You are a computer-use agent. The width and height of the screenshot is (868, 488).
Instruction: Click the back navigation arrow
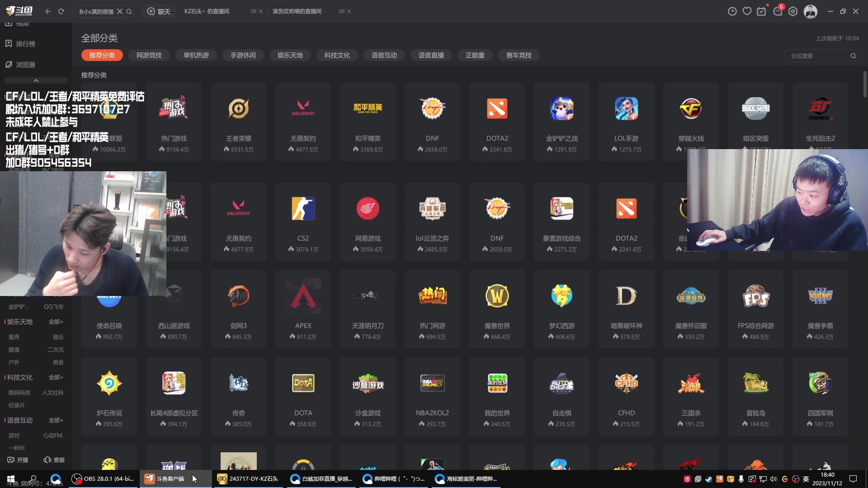(48, 11)
